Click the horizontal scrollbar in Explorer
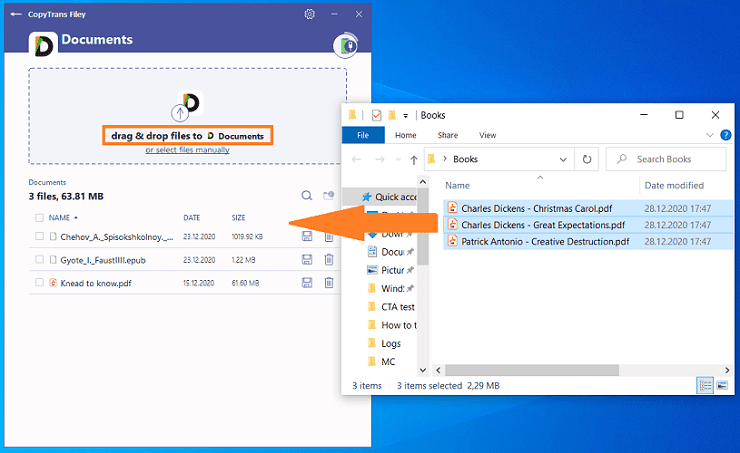740x453 pixels. pyautogui.click(x=531, y=370)
